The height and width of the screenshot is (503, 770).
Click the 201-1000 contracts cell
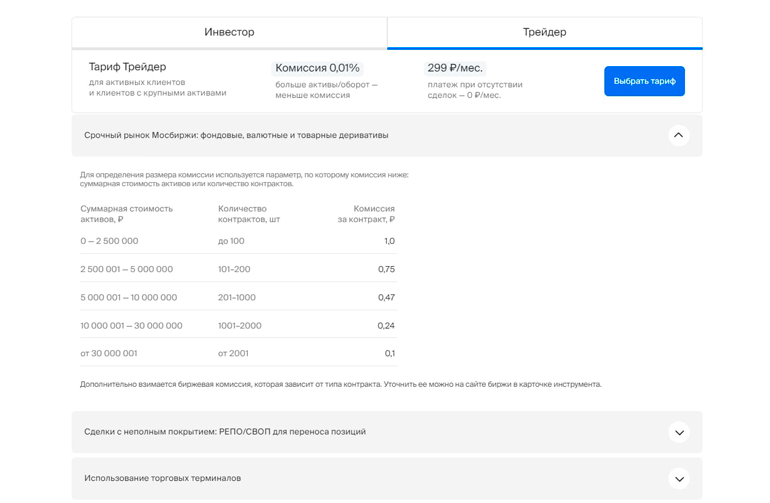237,298
